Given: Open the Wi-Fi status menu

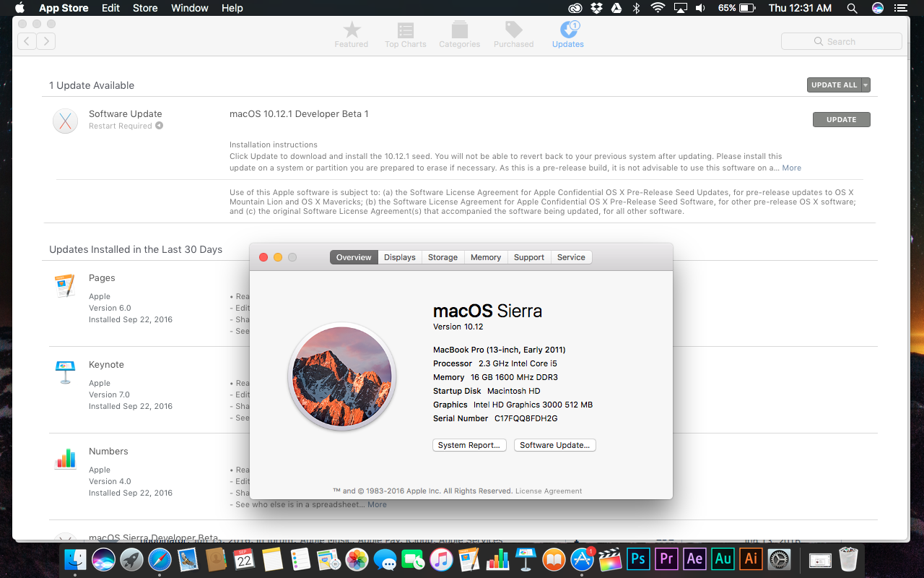Looking at the screenshot, I should click(x=658, y=8).
